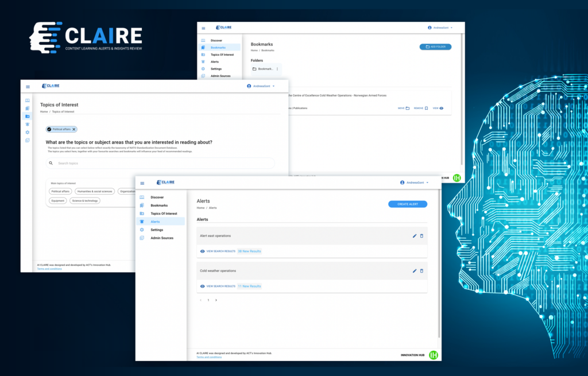Remove the selected 'Political affairs' chip
Image resolution: width=588 pixels, height=376 pixels.
click(74, 129)
